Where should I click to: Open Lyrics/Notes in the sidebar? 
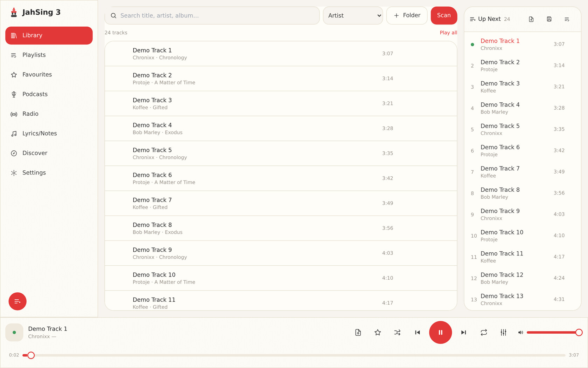pyautogui.click(x=49, y=134)
